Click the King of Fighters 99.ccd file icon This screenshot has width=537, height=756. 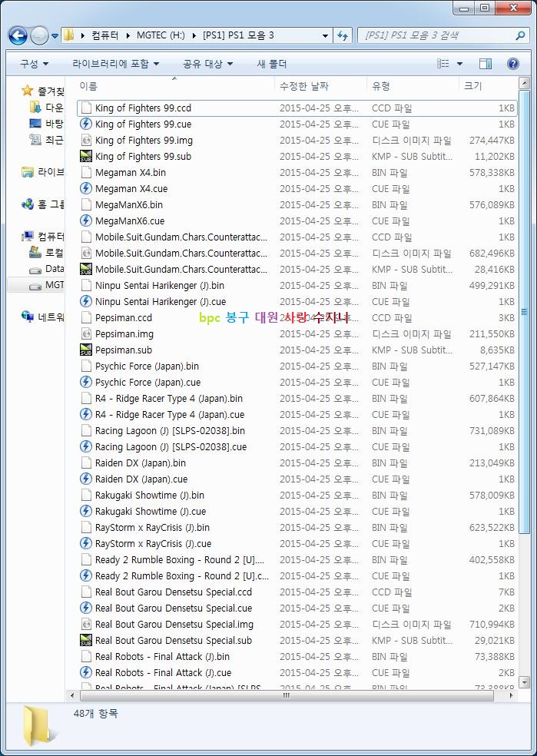click(86, 108)
